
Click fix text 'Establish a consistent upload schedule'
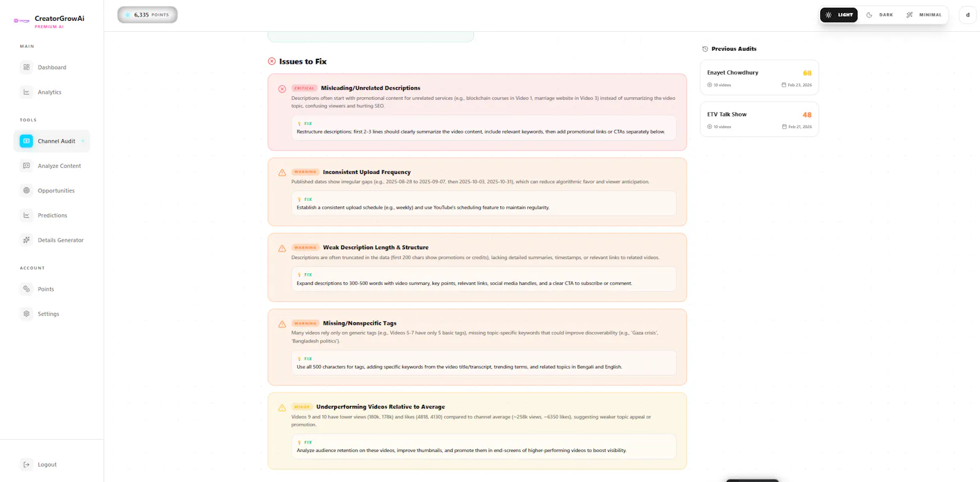[x=423, y=208]
